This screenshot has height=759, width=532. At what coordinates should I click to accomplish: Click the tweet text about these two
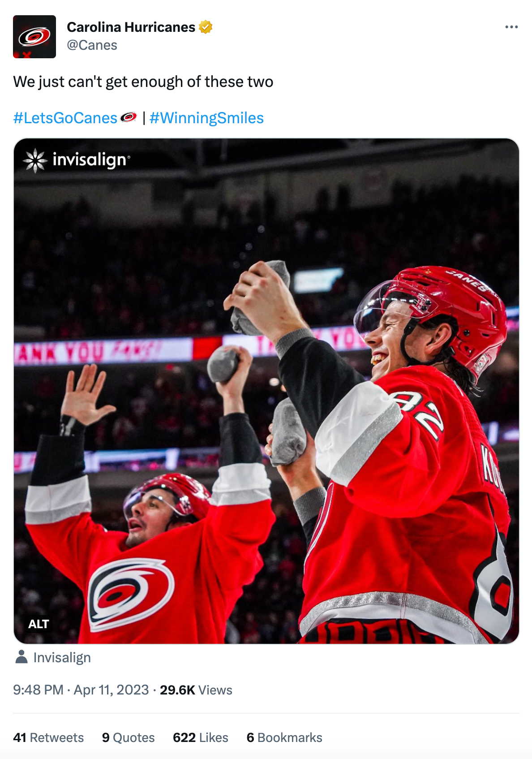click(x=143, y=82)
